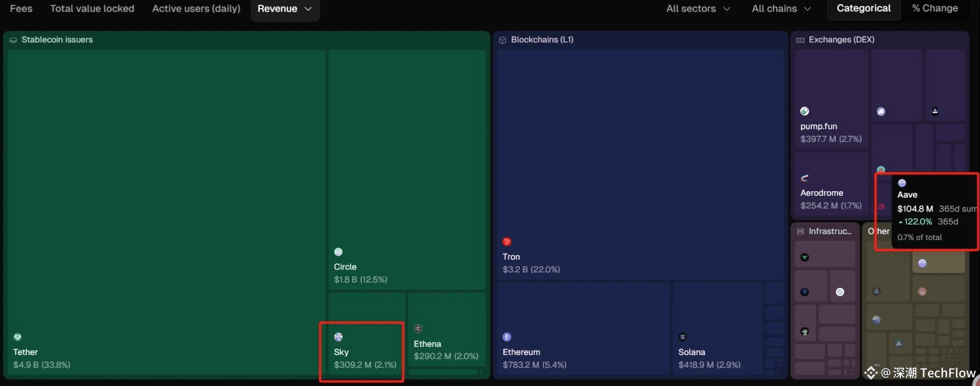Open the All chains filter dropdown
Viewport: 980px width, 386px height.
[781, 9]
